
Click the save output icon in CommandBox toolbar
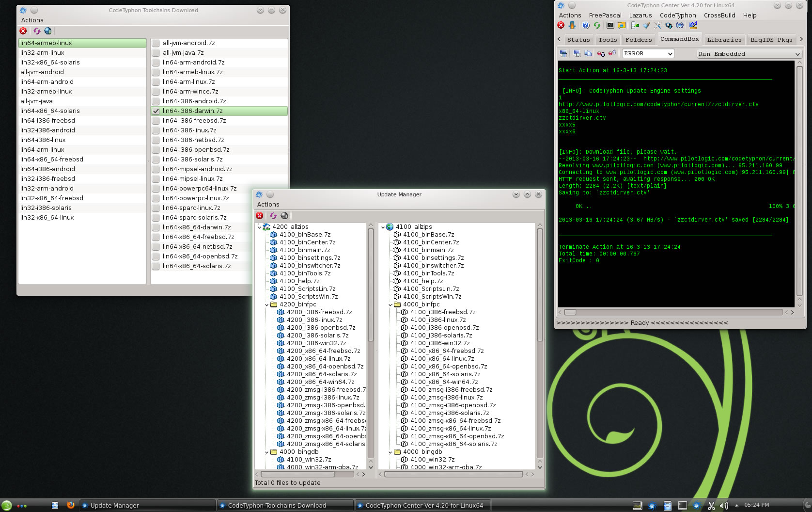click(577, 53)
